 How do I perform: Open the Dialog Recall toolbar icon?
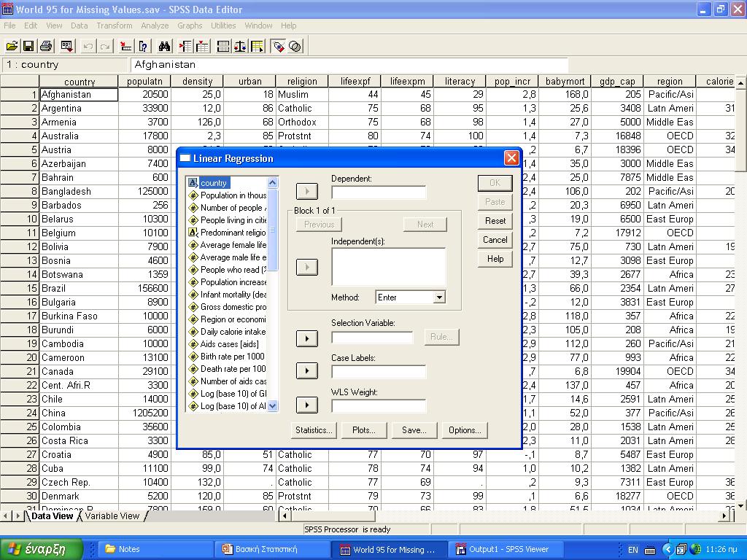point(67,46)
